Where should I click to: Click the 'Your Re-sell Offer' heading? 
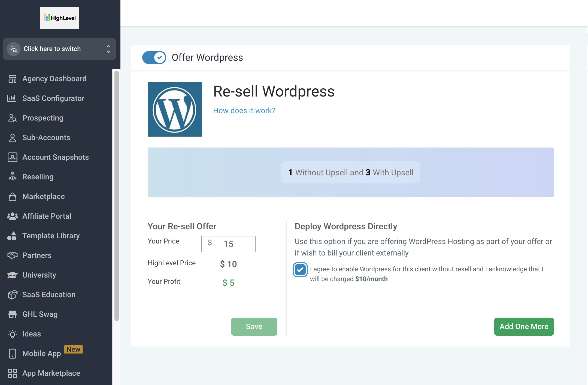point(182,226)
